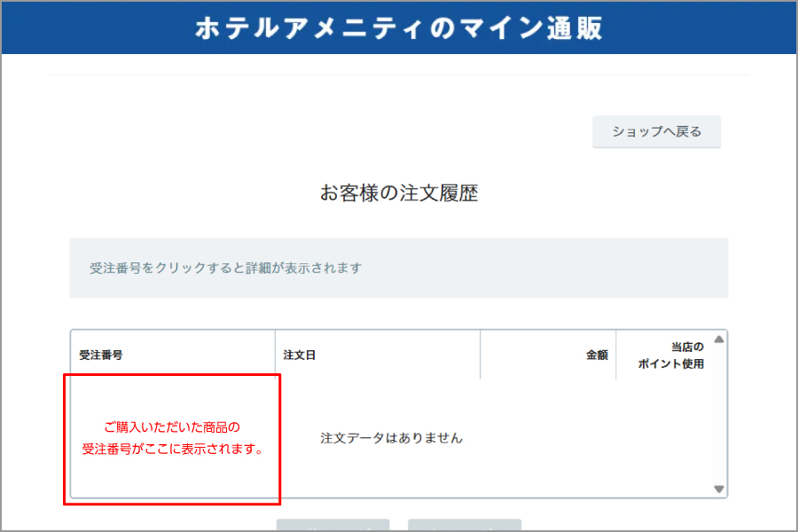Click the お客様の注文履歴 page heading
Screen dimensions: 798x532
[398, 193]
